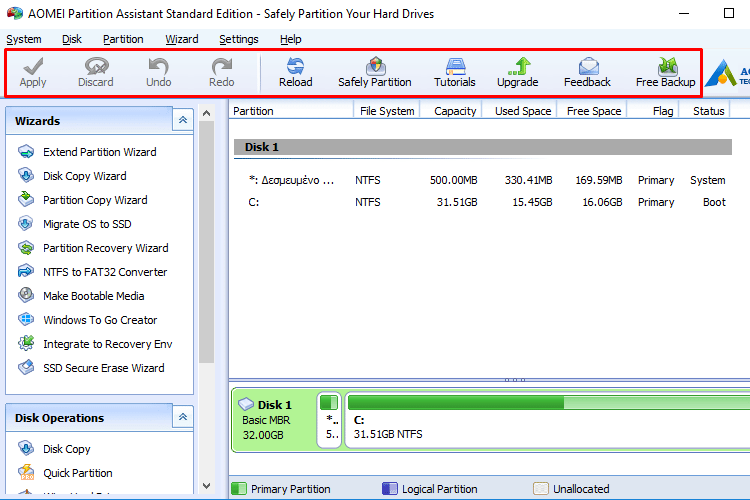Screen dimensions: 750x500
Task: Select the small system reserved partition block
Action: tap(329, 420)
